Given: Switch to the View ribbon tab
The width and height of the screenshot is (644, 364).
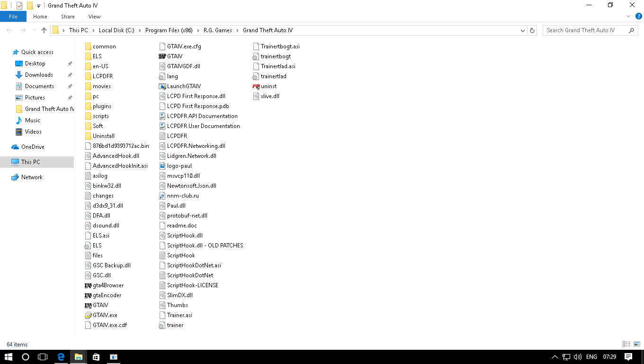Looking at the screenshot, I should pos(94,17).
